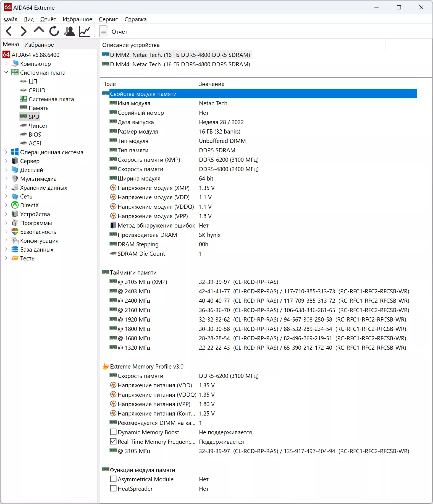Select the Память memory icon in tree

pyautogui.click(x=23, y=108)
